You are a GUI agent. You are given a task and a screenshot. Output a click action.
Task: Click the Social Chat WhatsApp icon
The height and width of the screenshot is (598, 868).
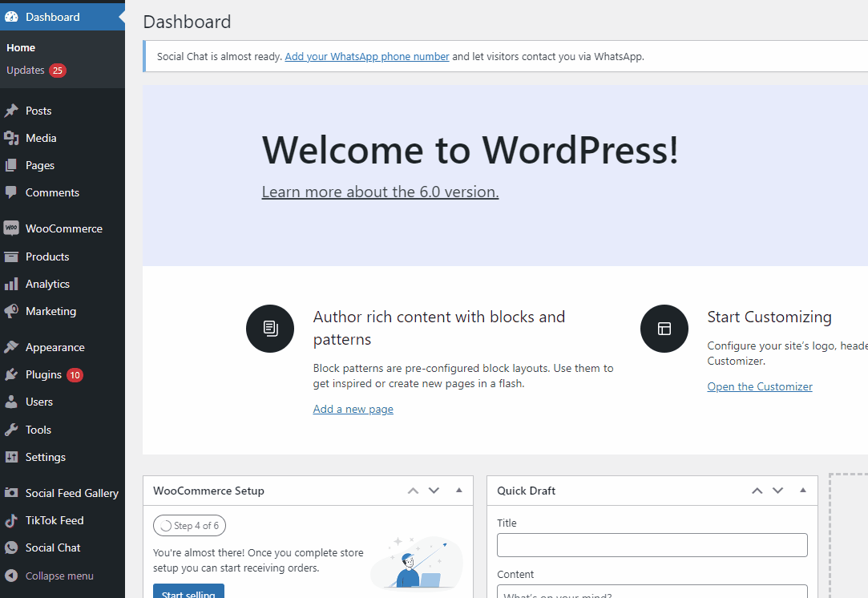click(11, 547)
